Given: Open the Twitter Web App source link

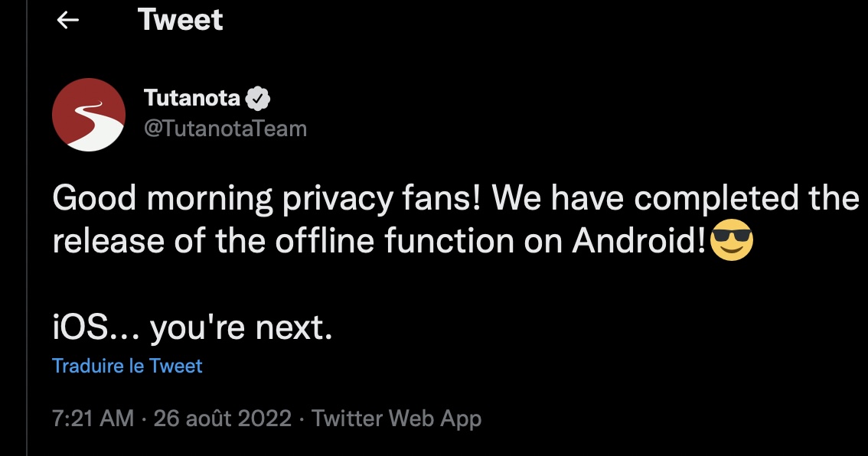Looking at the screenshot, I should pyautogui.click(x=396, y=419).
